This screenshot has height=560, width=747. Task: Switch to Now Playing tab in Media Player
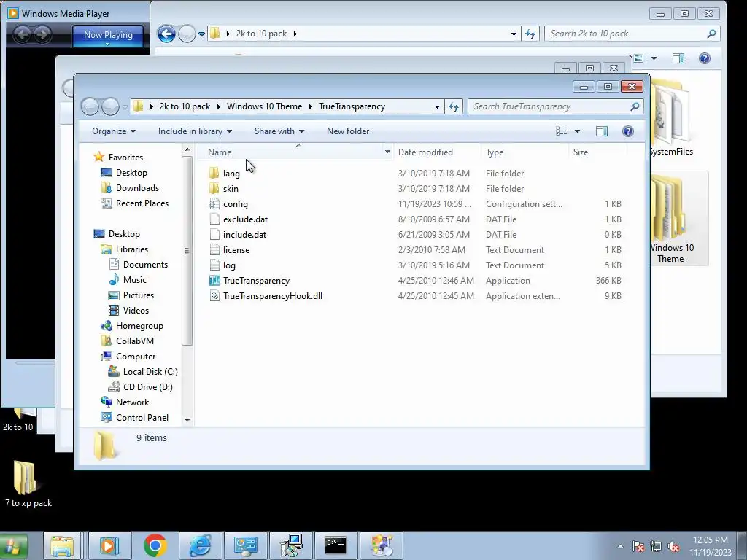point(108,35)
